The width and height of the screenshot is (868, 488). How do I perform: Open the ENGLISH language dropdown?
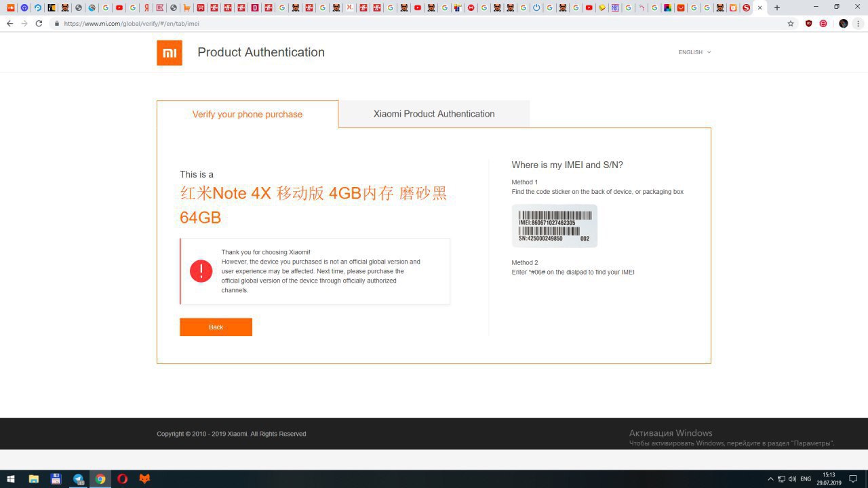(694, 52)
